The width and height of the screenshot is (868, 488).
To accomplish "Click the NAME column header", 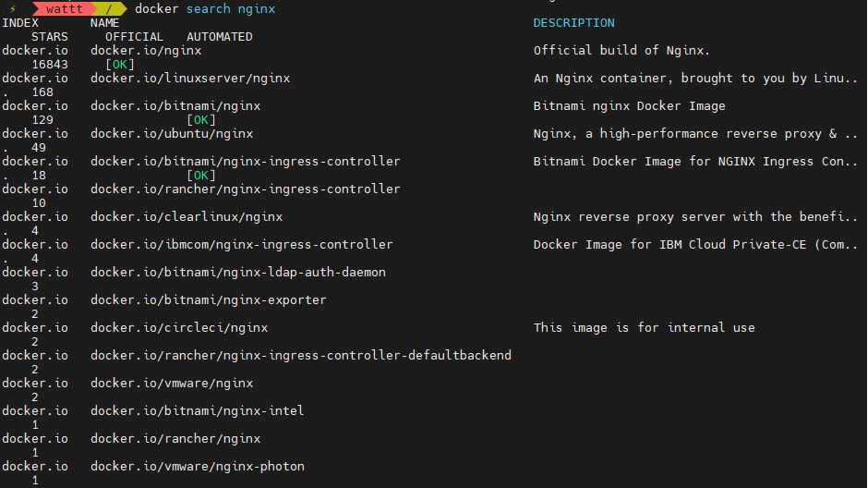I will [104, 23].
